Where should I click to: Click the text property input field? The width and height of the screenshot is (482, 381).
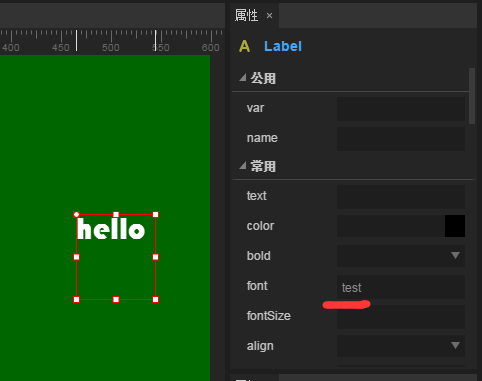click(401, 197)
